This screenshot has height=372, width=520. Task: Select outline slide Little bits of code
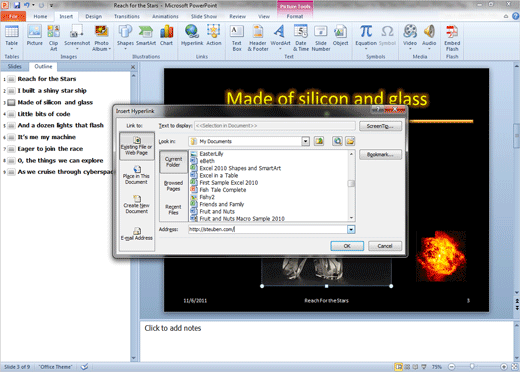coord(44,114)
